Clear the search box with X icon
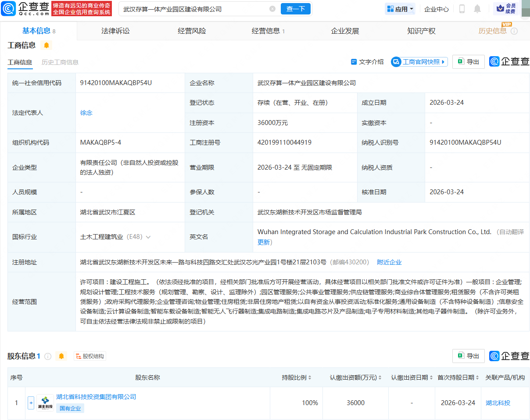Image resolution: width=530 pixels, height=420 pixels. (272, 9)
